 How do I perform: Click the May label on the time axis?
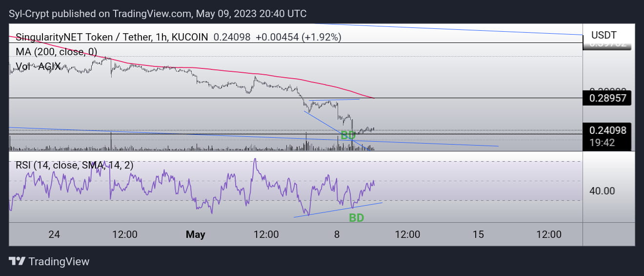click(196, 234)
